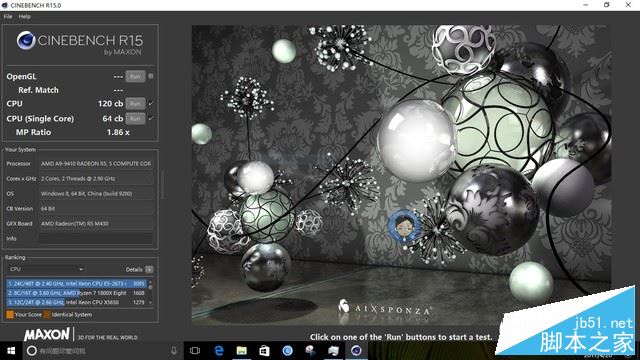Viewport: 640px width, 360px height.
Task: Open the Ranking CPU dropdown
Action: (46, 269)
